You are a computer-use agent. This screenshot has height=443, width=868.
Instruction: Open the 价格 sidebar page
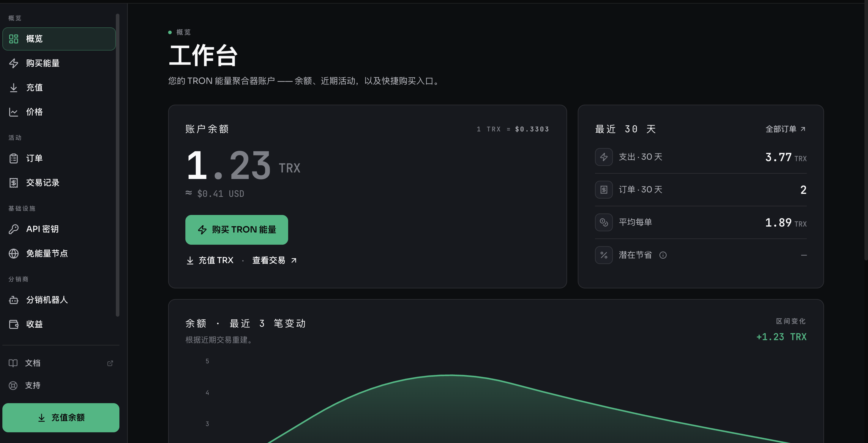point(59,112)
